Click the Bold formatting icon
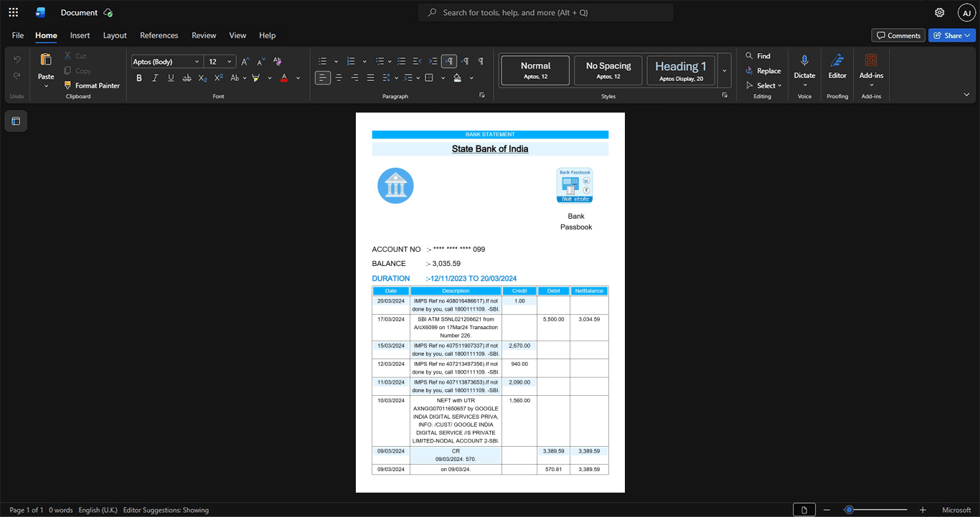The image size is (980, 517). click(139, 78)
